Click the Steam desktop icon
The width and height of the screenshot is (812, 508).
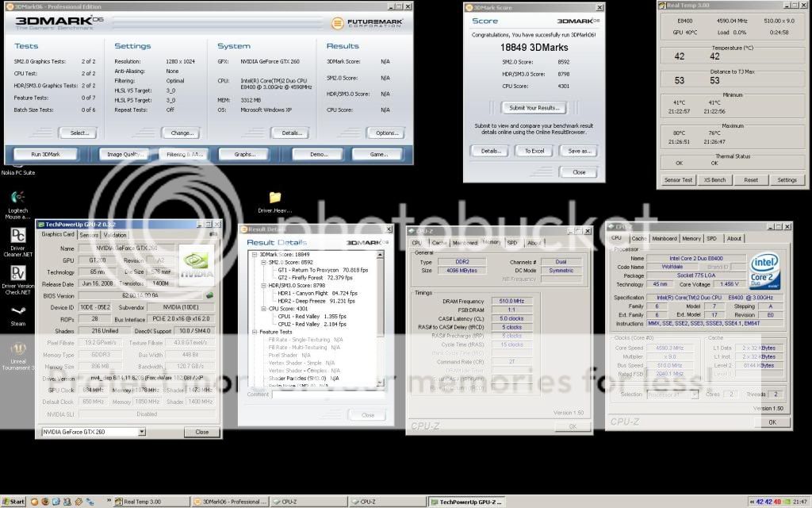pos(18,311)
